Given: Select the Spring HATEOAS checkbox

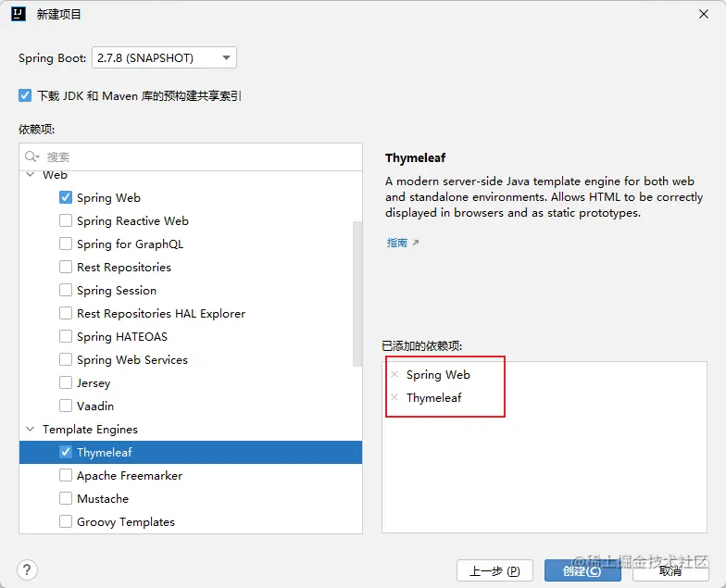Looking at the screenshot, I should coord(66,336).
